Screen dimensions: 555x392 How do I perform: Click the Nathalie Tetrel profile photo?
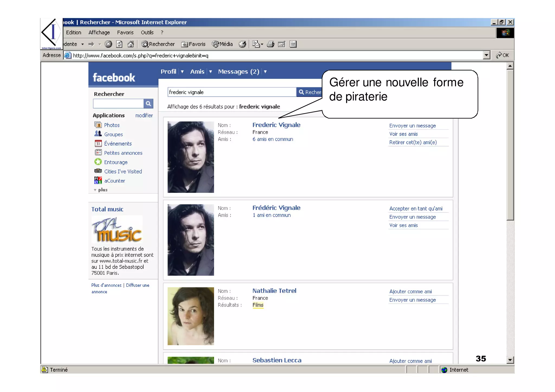191,316
